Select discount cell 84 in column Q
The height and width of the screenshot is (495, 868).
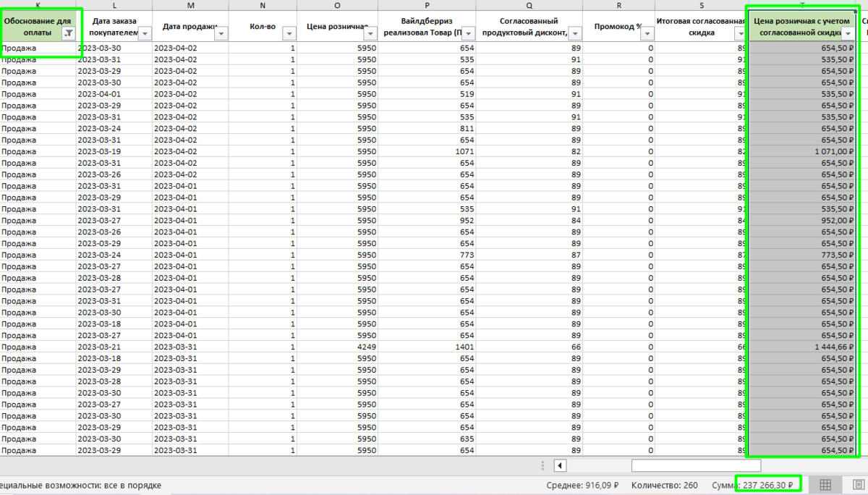point(529,221)
